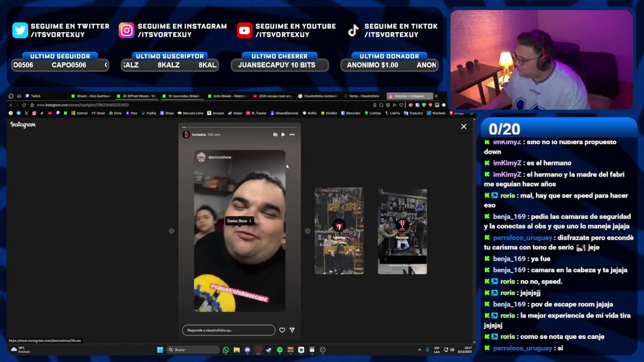
Task: Open Spotify from the taskbar
Action: (x=280, y=349)
